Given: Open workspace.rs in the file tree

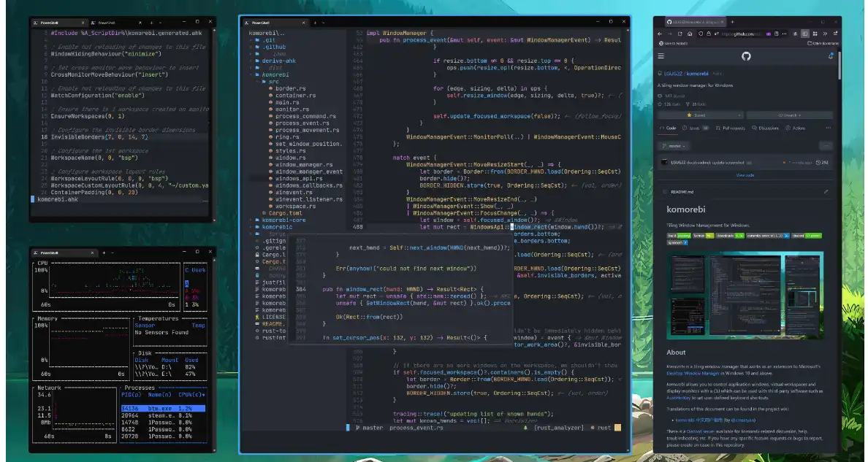Looking at the screenshot, I should (296, 206).
